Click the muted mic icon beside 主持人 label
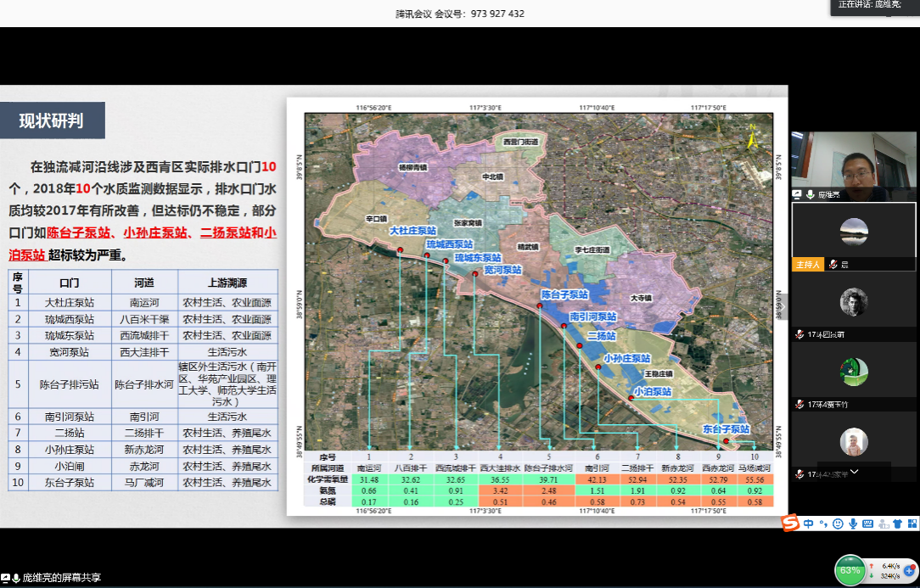 (x=833, y=265)
